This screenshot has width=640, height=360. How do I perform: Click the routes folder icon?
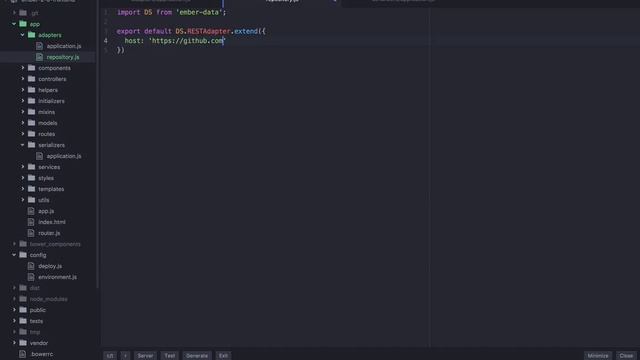31,134
